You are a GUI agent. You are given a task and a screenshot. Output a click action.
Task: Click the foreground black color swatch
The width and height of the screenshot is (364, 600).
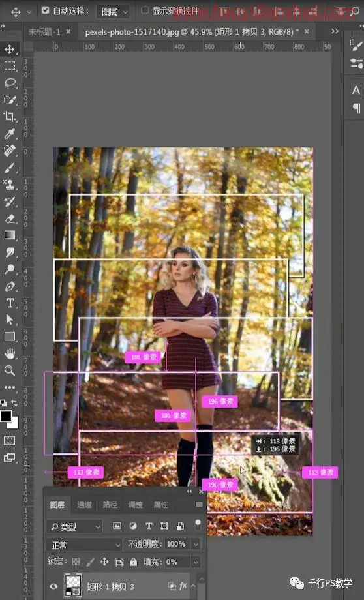(6, 416)
